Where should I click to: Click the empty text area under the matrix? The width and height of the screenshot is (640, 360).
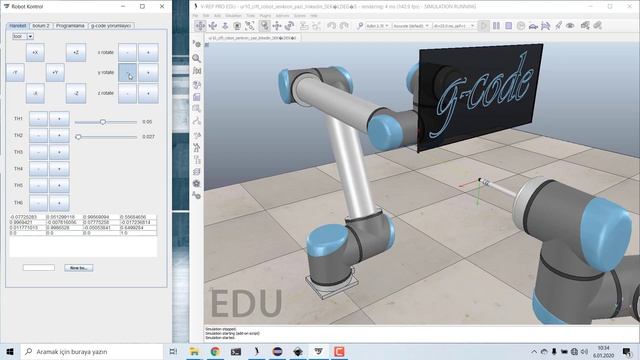point(83,246)
